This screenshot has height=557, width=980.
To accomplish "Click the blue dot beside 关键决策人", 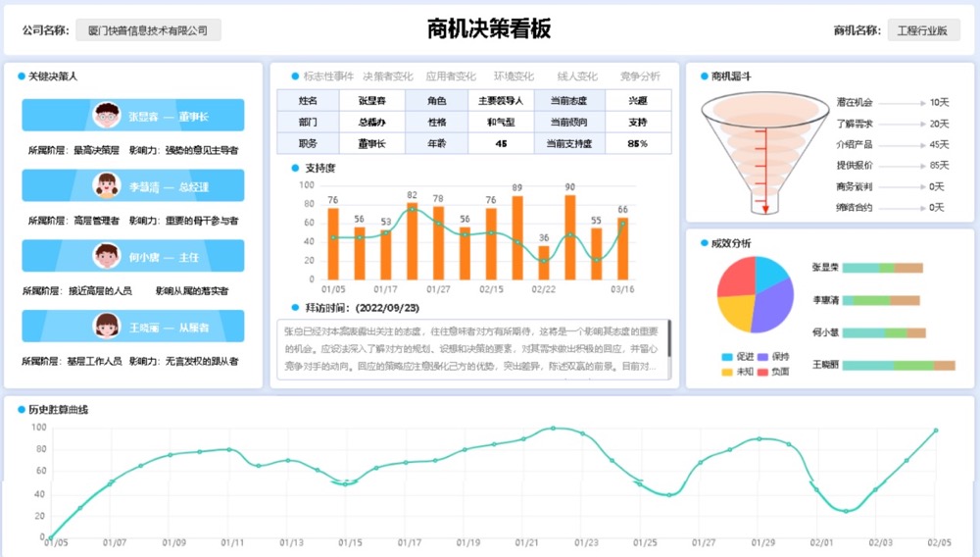I will 21,76.
